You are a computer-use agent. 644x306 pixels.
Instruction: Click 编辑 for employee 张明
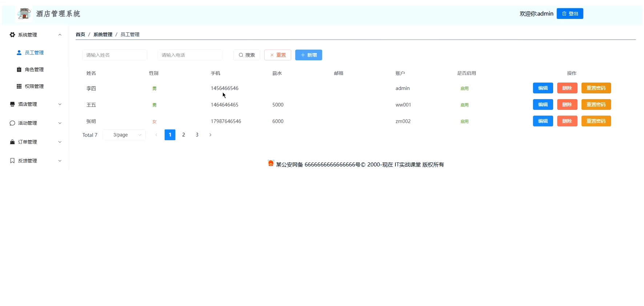tap(543, 121)
